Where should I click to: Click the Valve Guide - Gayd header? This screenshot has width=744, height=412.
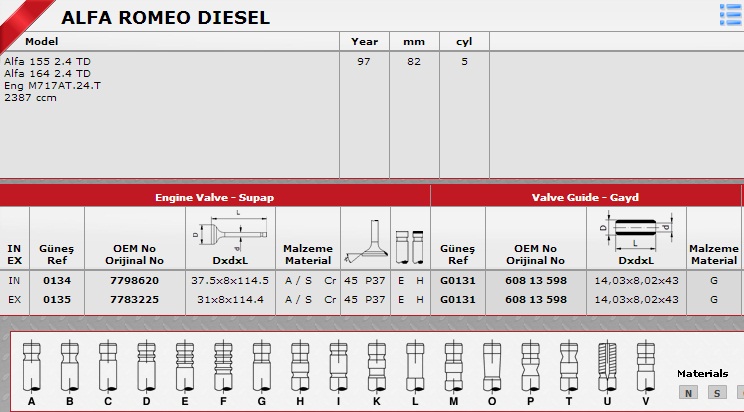pos(587,197)
